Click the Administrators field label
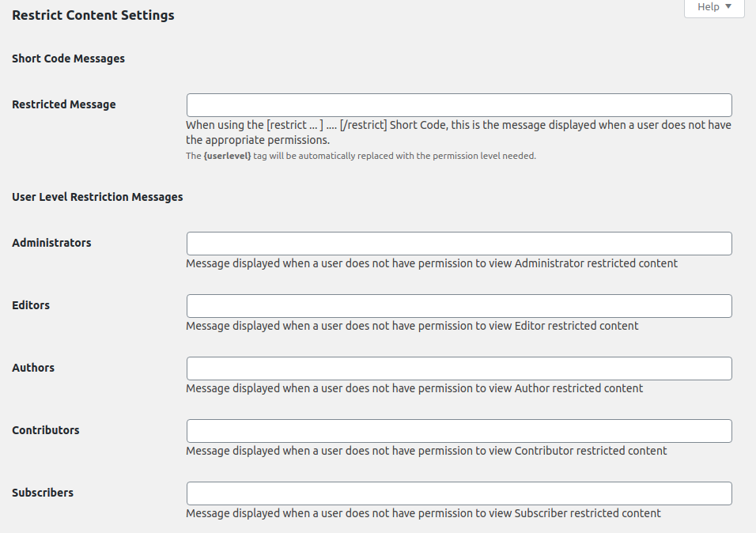The height and width of the screenshot is (533, 756). coord(51,243)
